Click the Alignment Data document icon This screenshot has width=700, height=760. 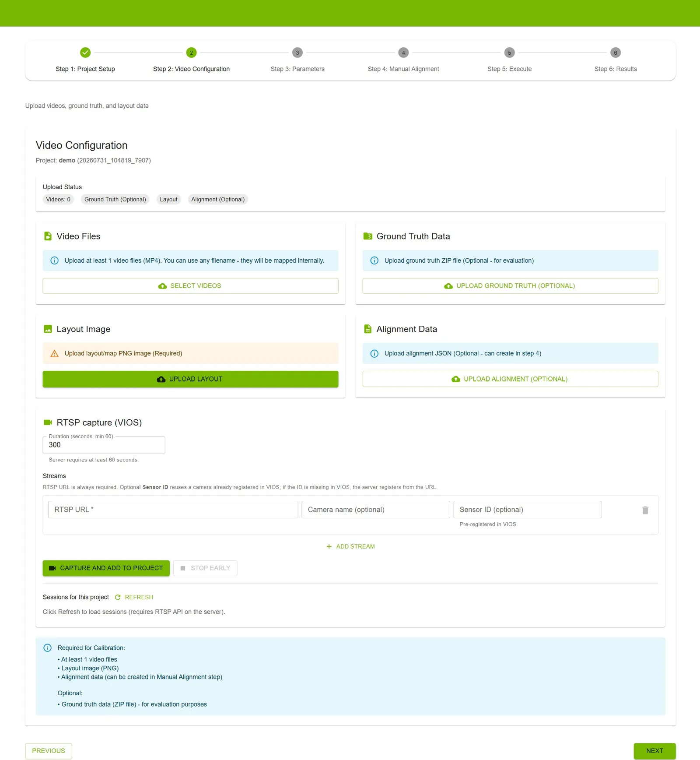(368, 329)
